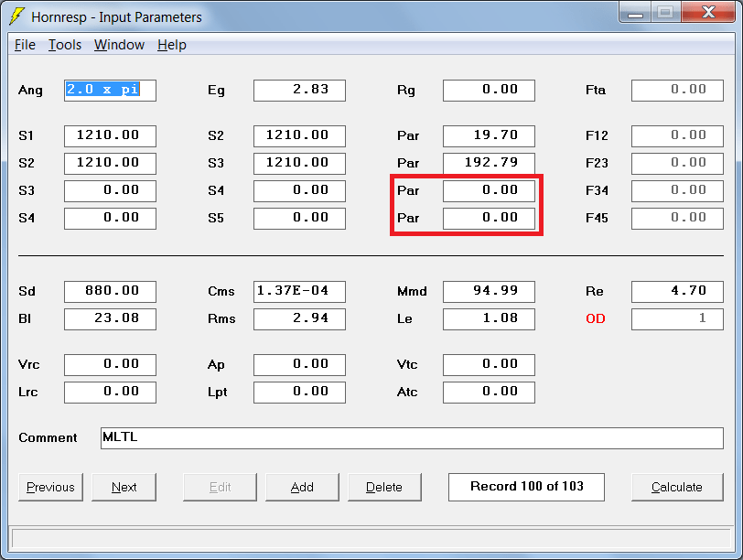Screen dimensions: 743x560
Task: Click the OD field showing 1
Action: coord(678,318)
